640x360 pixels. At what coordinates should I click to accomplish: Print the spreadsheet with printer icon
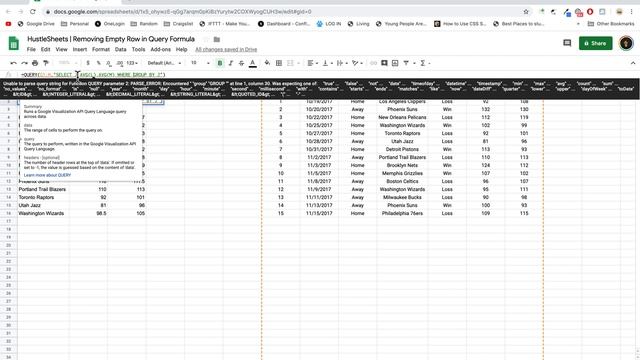point(35,63)
